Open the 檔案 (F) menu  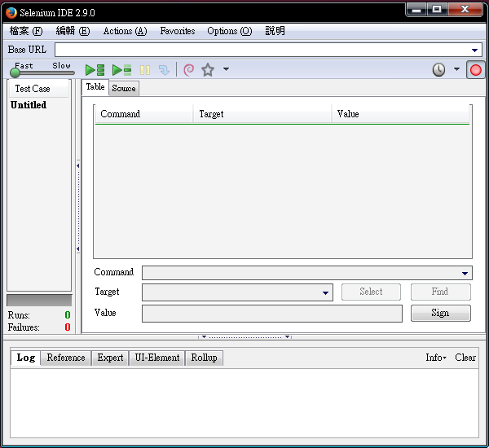26,31
